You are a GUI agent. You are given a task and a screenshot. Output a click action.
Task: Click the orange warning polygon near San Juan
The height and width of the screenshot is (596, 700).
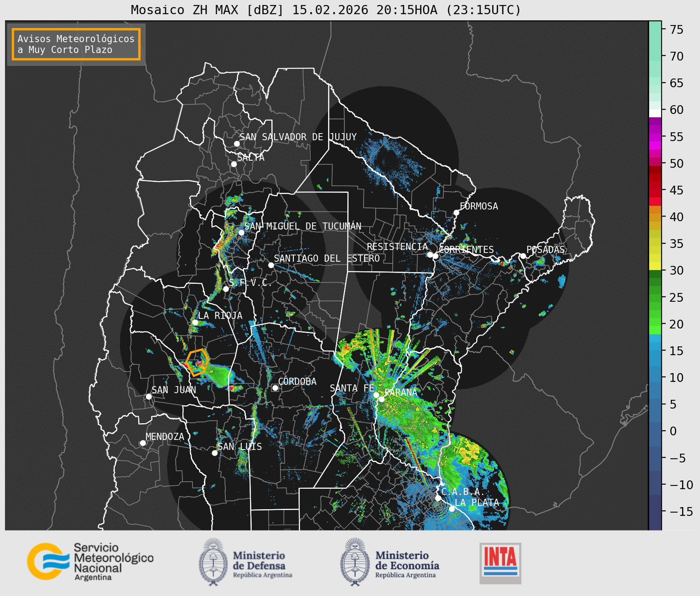[197, 362]
